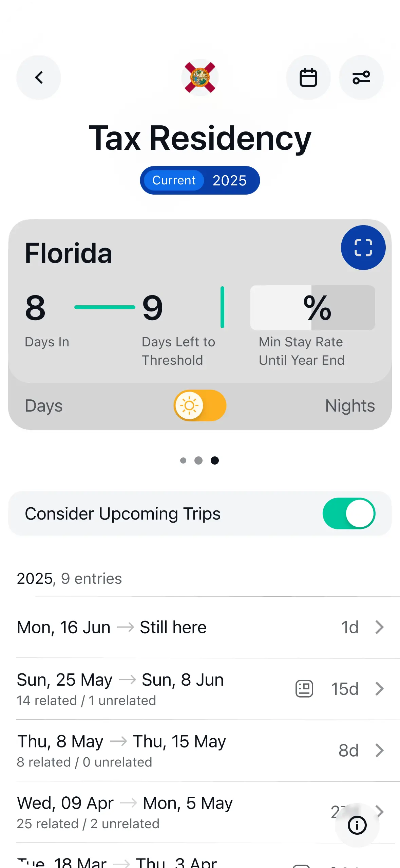
Task: Expand the 8 May to 15 May chevron
Action: pyautogui.click(x=380, y=751)
